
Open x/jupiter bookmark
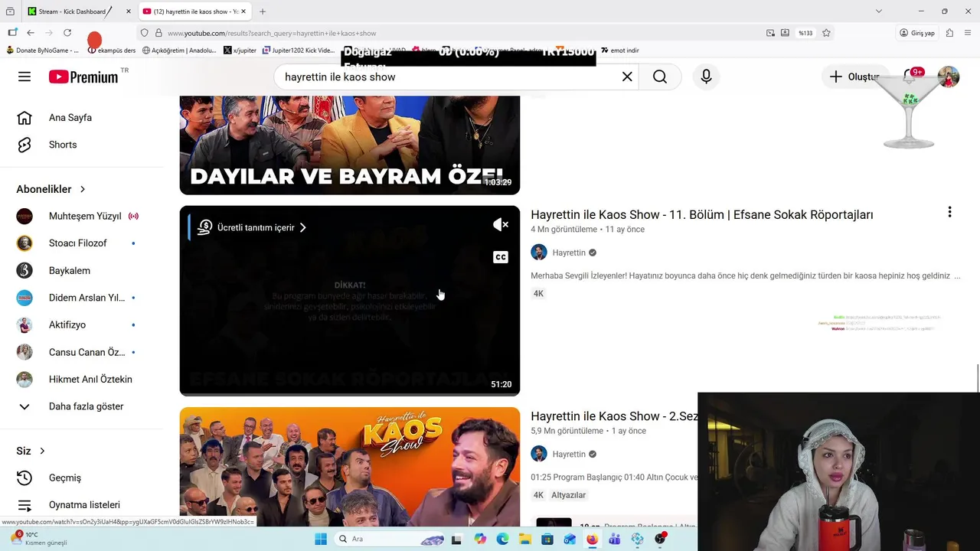(x=240, y=51)
